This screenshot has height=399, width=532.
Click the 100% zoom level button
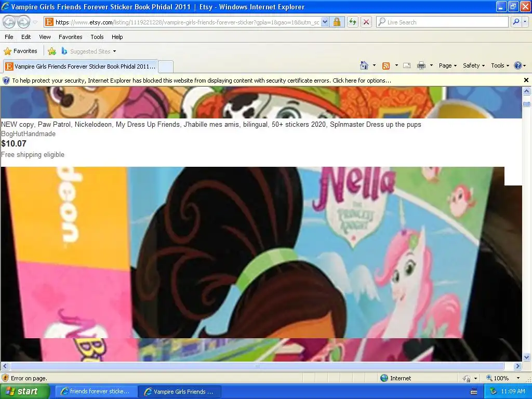(x=498, y=378)
